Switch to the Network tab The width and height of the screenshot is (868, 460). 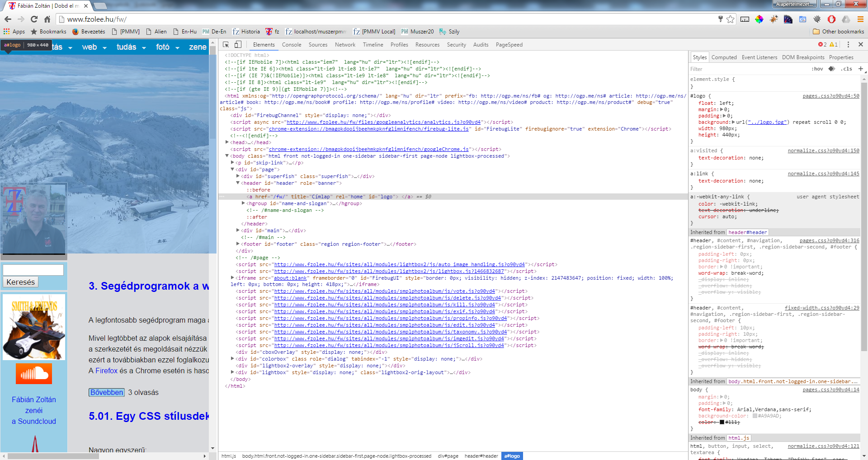click(345, 45)
